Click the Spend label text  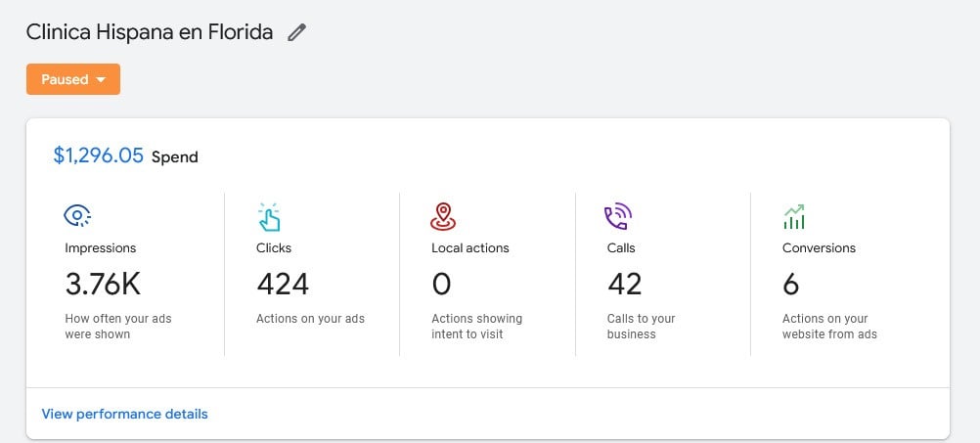174,157
